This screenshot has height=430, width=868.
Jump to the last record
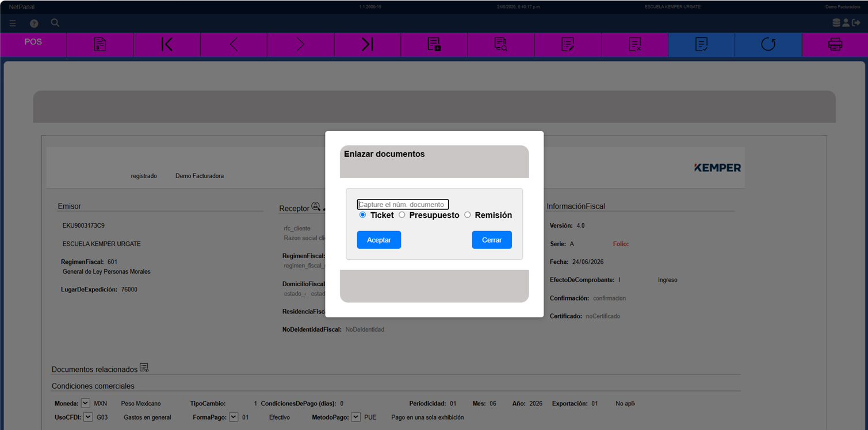367,44
